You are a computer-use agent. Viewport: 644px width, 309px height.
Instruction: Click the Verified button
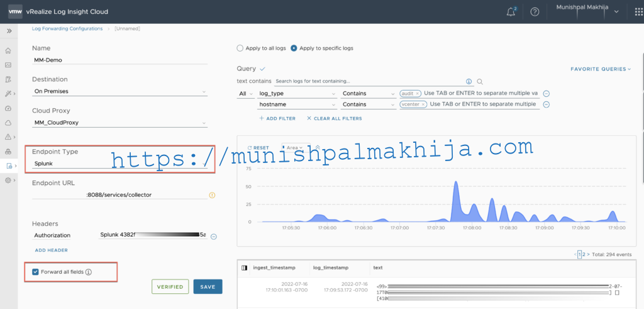pyautogui.click(x=170, y=287)
